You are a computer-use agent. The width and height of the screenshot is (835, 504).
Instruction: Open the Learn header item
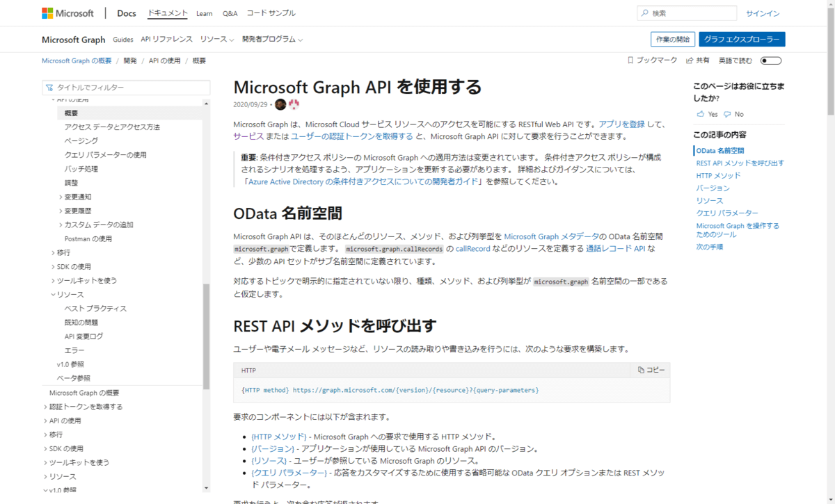pyautogui.click(x=205, y=13)
